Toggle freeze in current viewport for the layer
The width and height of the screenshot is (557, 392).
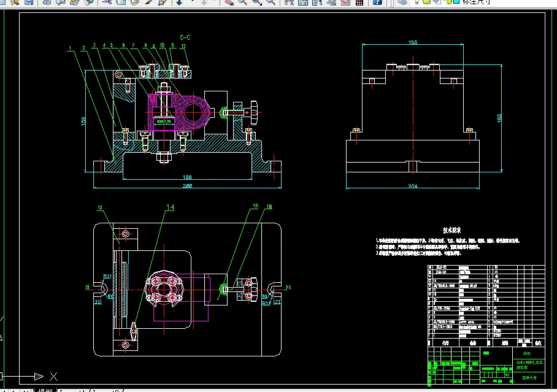point(437,2)
